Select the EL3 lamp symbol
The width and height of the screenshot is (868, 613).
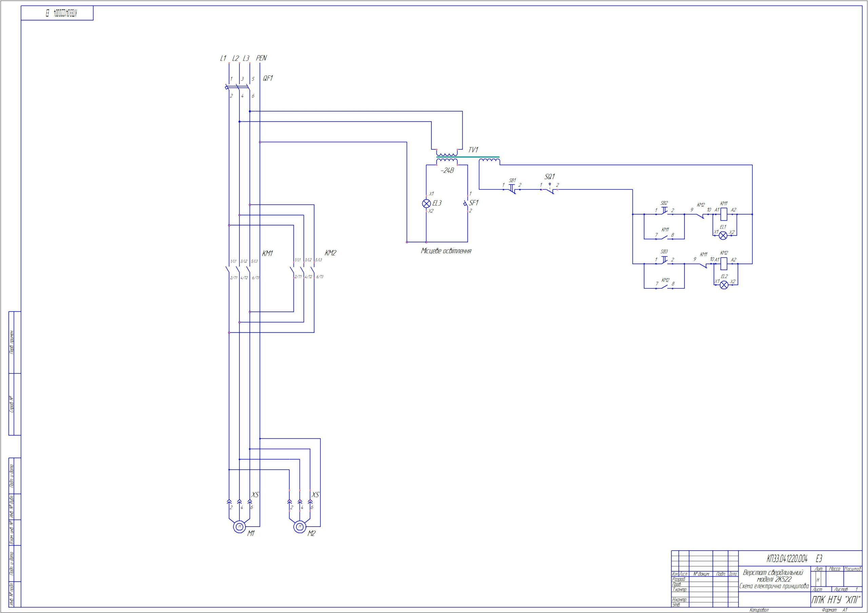click(426, 203)
